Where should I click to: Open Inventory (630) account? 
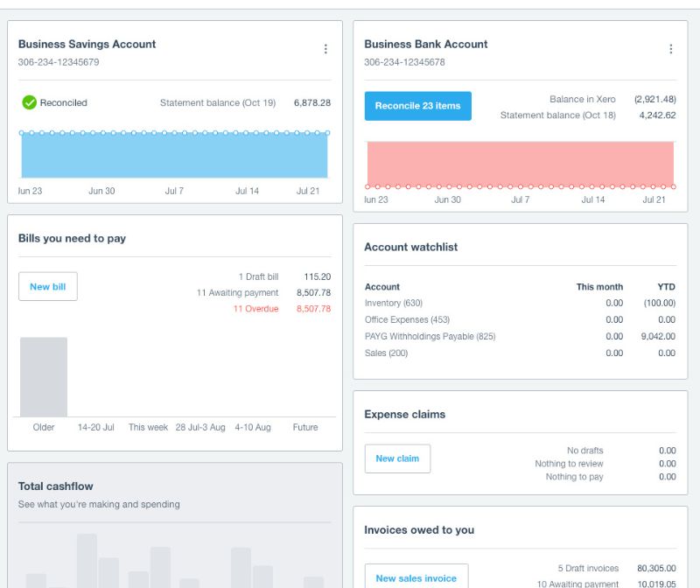coord(393,303)
